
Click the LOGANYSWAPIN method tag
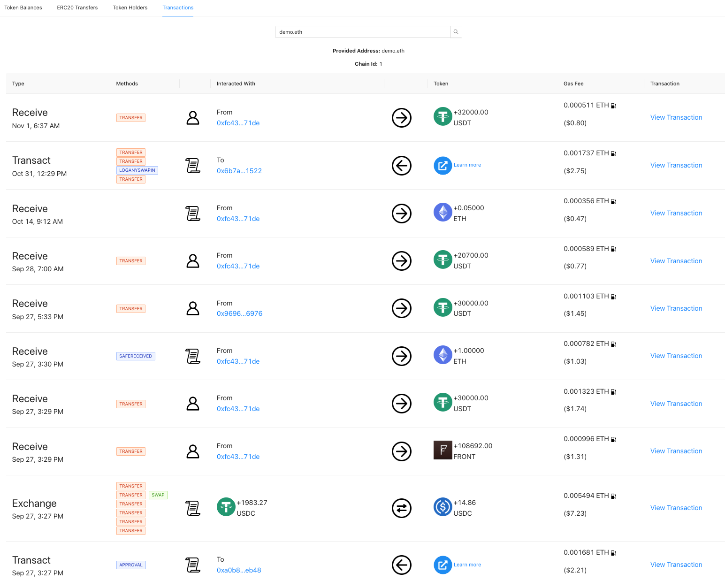pyautogui.click(x=137, y=170)
